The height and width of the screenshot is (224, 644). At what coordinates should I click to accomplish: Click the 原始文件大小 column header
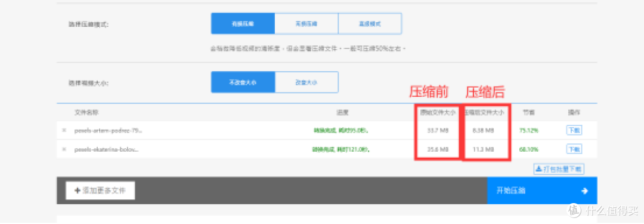click(438, 112)
